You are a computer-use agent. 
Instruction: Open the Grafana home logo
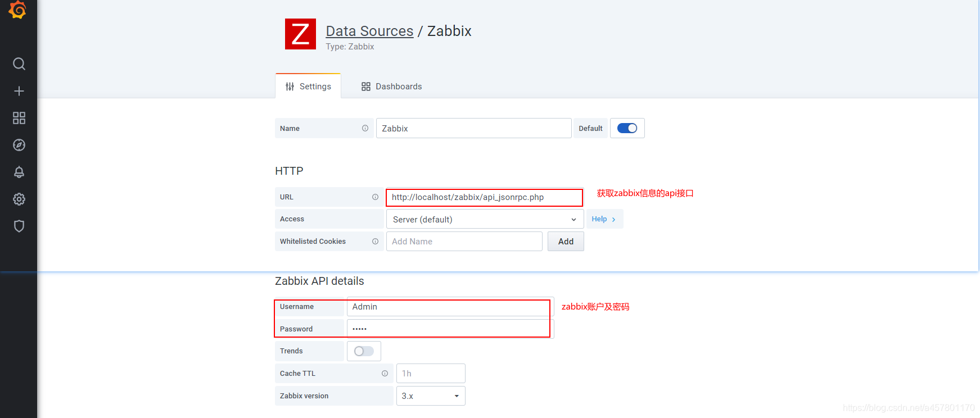coord(18,10)
